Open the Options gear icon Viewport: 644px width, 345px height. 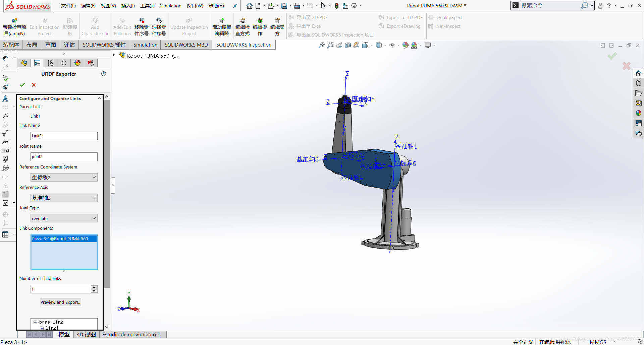click(354, 6)
